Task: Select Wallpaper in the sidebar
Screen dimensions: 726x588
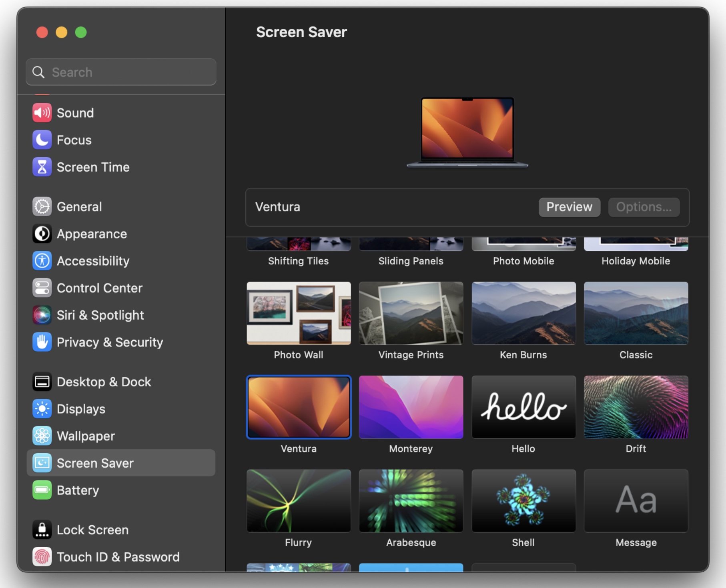Action: point(121,436)
